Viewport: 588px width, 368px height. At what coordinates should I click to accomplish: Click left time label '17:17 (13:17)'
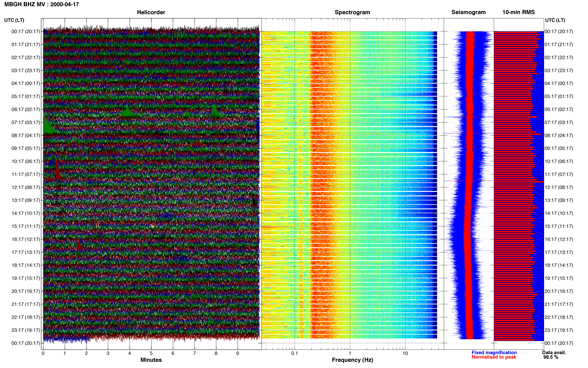(26, 252)
